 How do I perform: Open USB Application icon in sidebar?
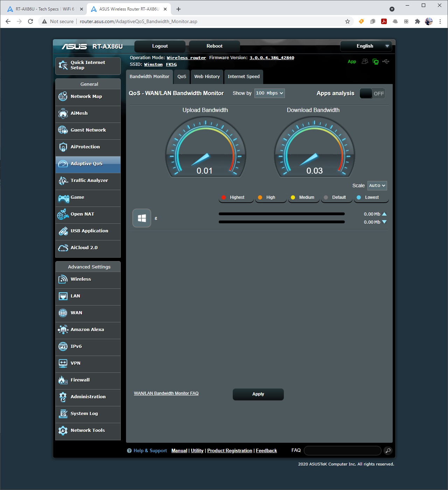pyautogui.click(x=63, y=231)
